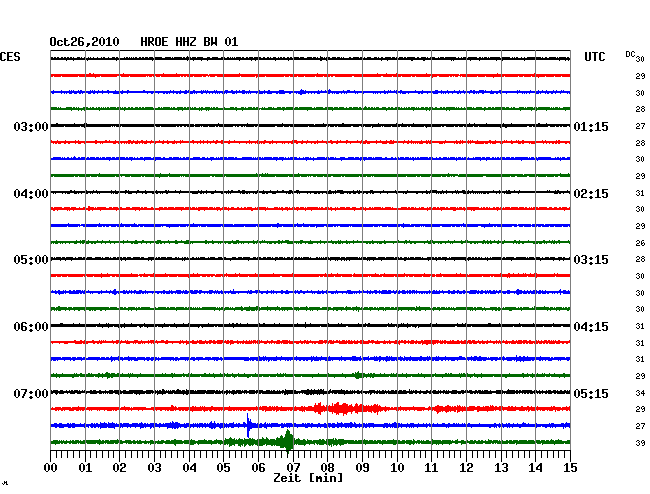Click the 04:15 UTC time label
650x494 pixels.
tap(591, 327)
